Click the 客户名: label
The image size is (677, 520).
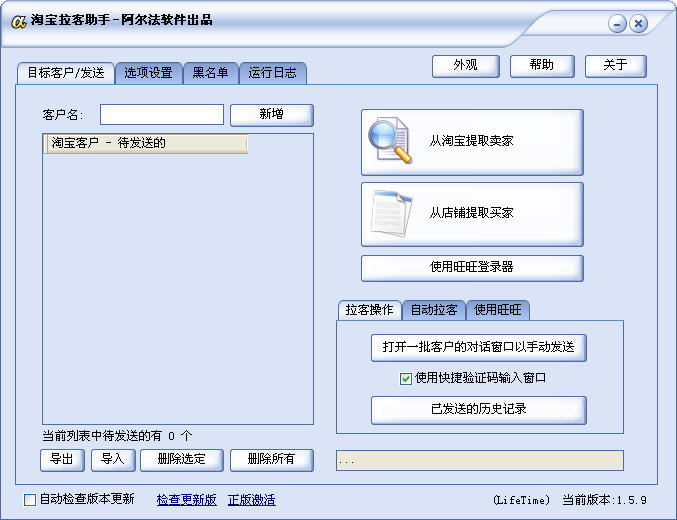(63, 115)
